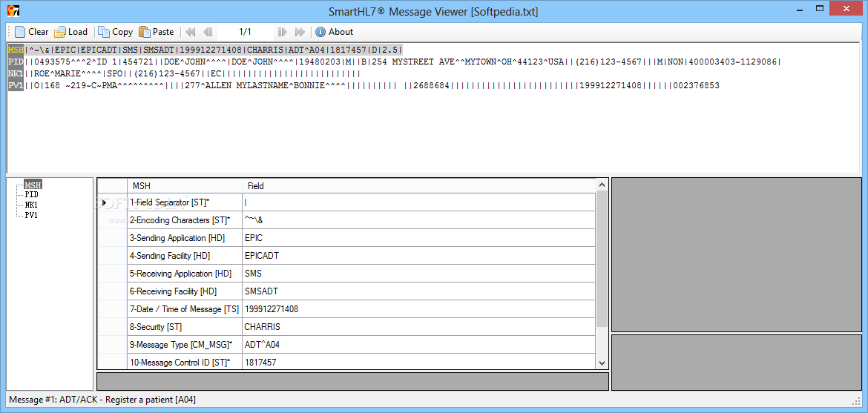Viewport: 868px width, 413px height.
Task: Click the status bar message description
Action: [102, 399]
